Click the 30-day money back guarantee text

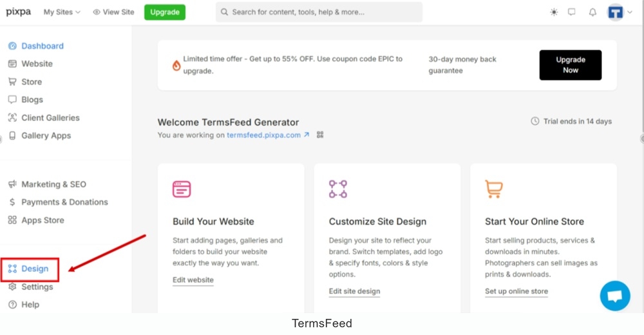tap(462, 65)
